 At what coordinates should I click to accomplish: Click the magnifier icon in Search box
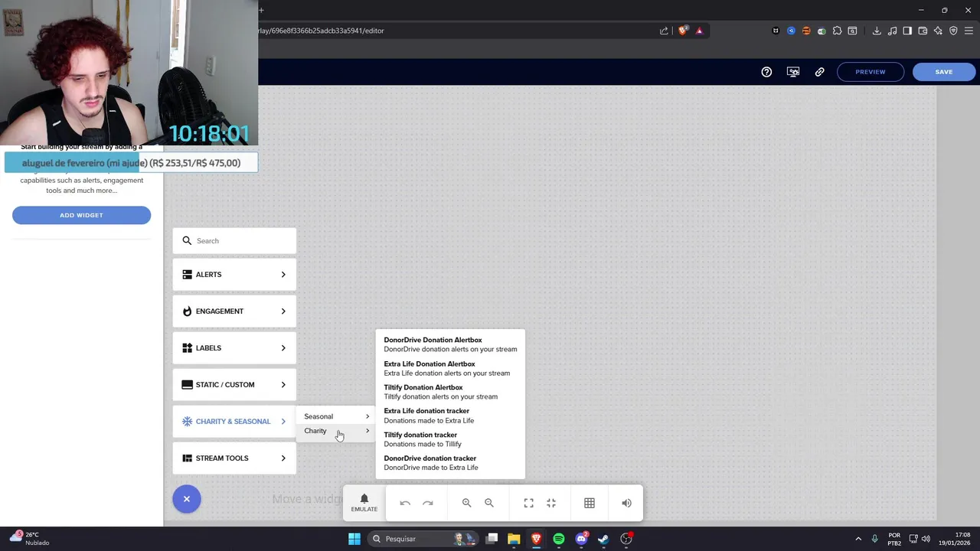click(x=187, y=240)
